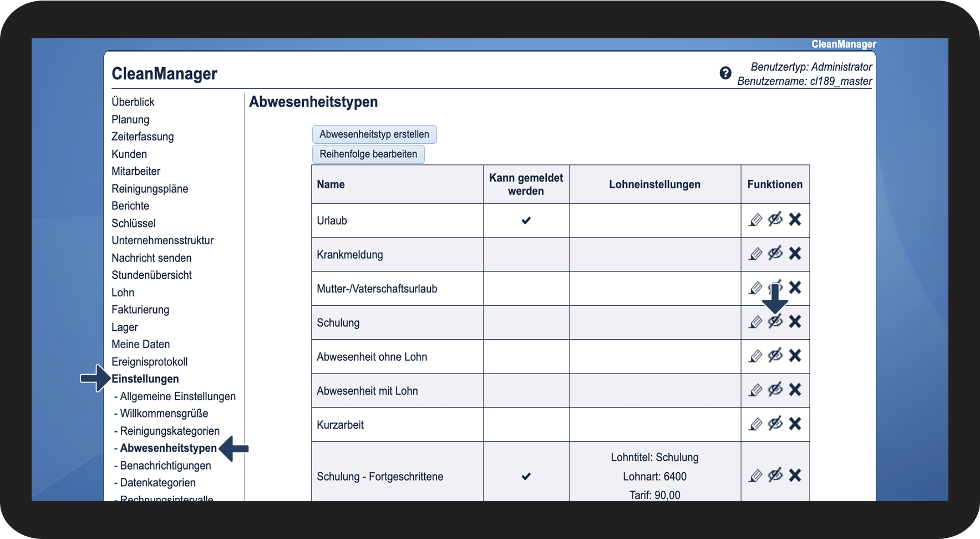Open Reinigungskategorien settings
The height and width of the screenshot is (539, 980).
(x=170, y=431)
